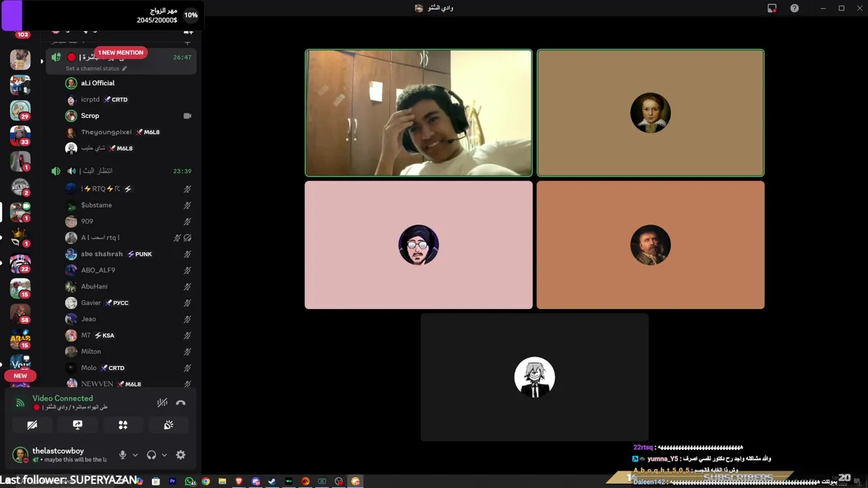Open inbox icon in title bar

tap(772, 8)
